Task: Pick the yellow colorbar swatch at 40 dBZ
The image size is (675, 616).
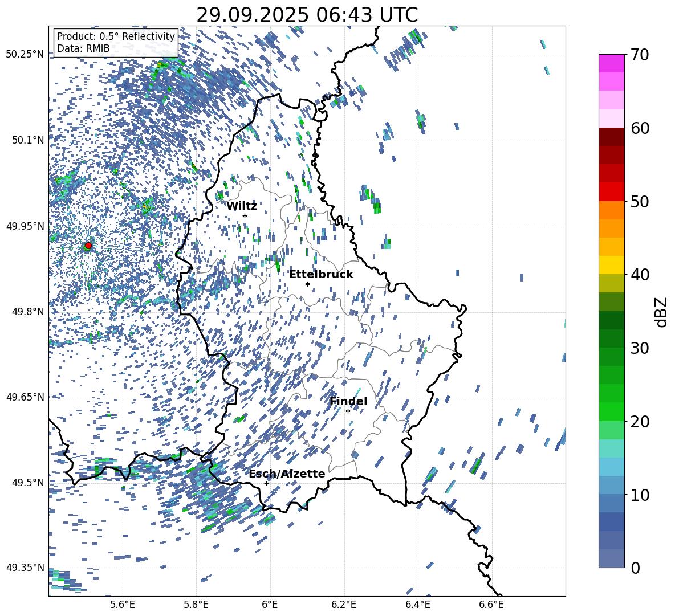Action: [612, 265]
